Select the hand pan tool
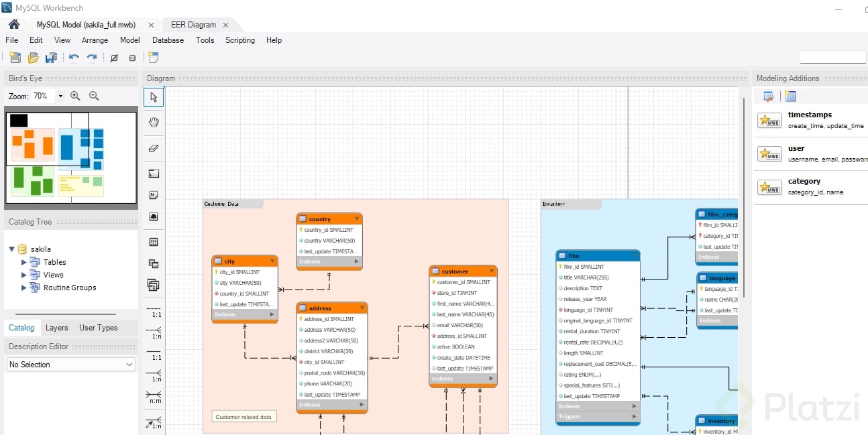This screenshot has width=868, height=435. coord(153,122)
